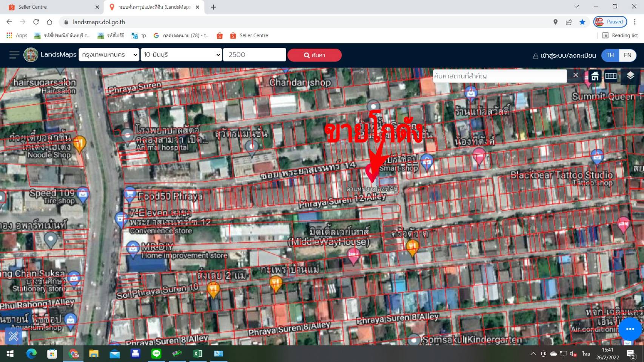Go back in browser history
The height and width of the screenshot is (362, 644).
9,22
